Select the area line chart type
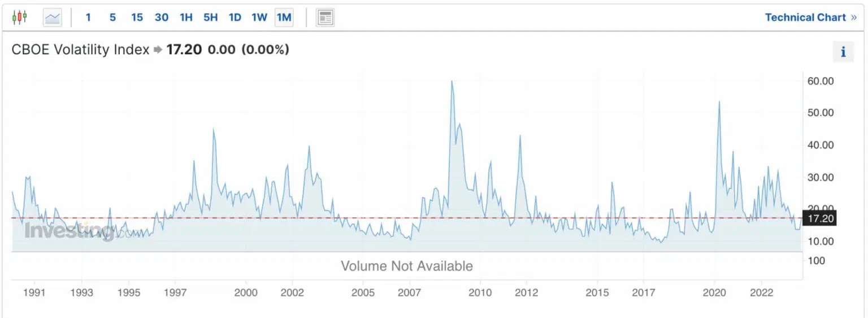Screen dimensions: 868x318 click(53, 18)
